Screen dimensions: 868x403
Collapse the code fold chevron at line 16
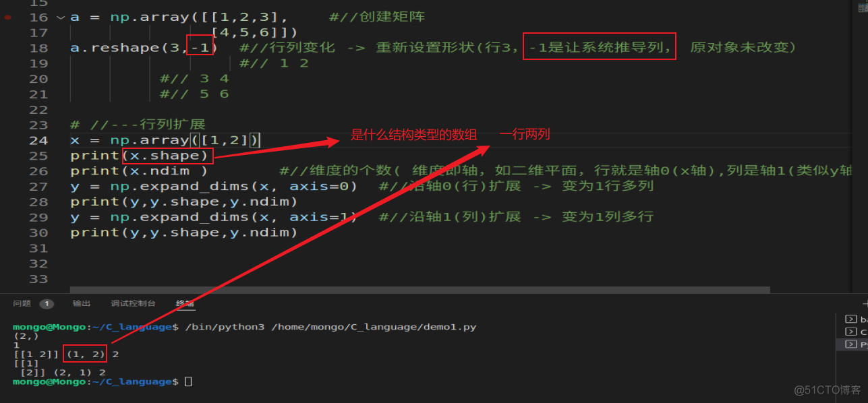(61, 17)
